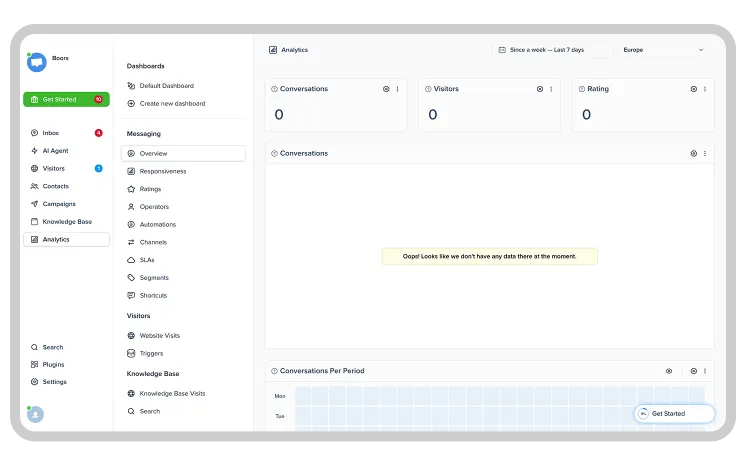
Task: Click info icon on Conversations chart panel
Action: click(275, 154)
